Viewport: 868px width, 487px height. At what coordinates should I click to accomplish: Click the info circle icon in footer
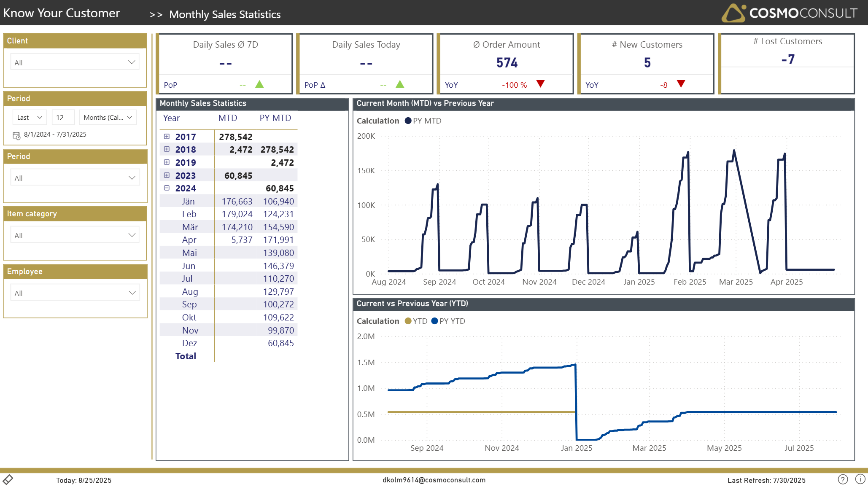click(860, 479)
